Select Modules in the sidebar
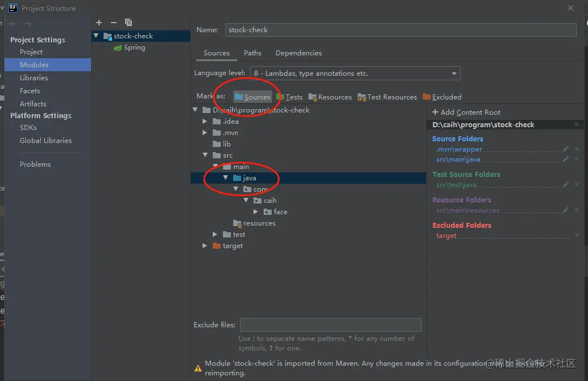 [48, 65]
